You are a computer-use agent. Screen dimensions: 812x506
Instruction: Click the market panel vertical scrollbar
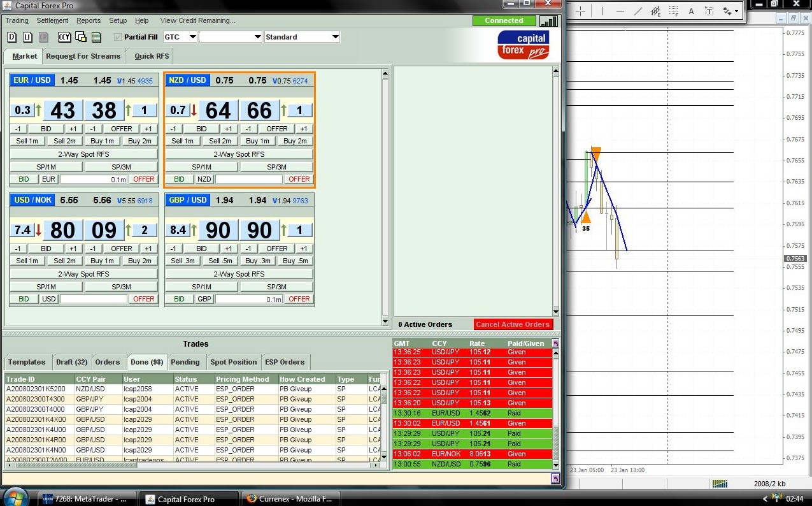[x=385, y=198]
